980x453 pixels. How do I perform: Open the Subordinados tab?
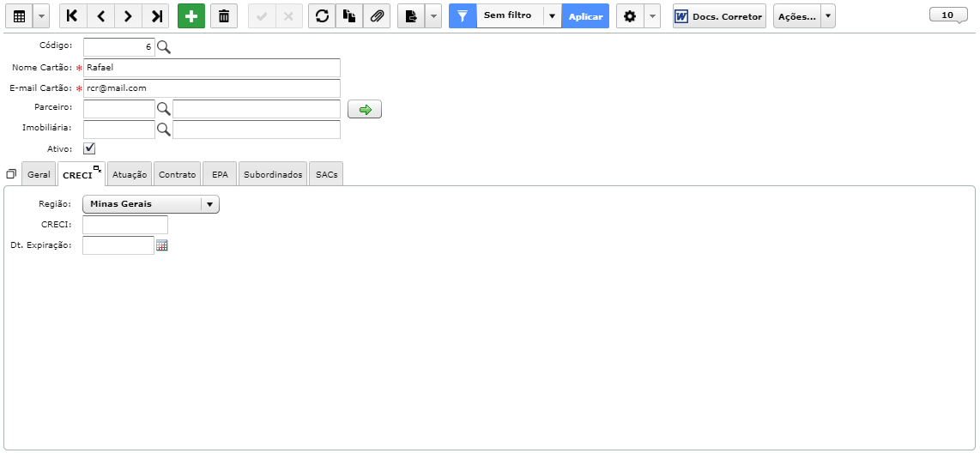click(x=273, y=174)
